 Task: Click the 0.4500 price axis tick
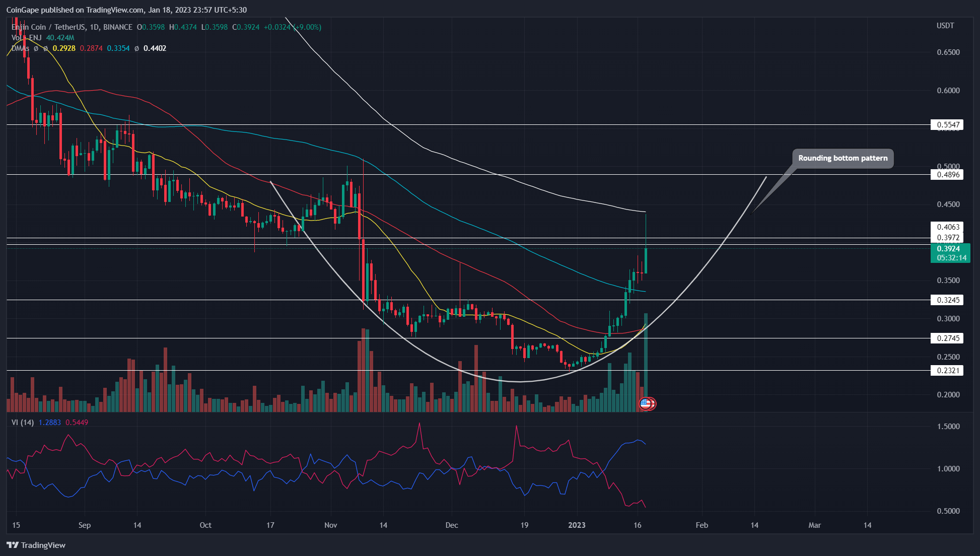click(948, 204)
